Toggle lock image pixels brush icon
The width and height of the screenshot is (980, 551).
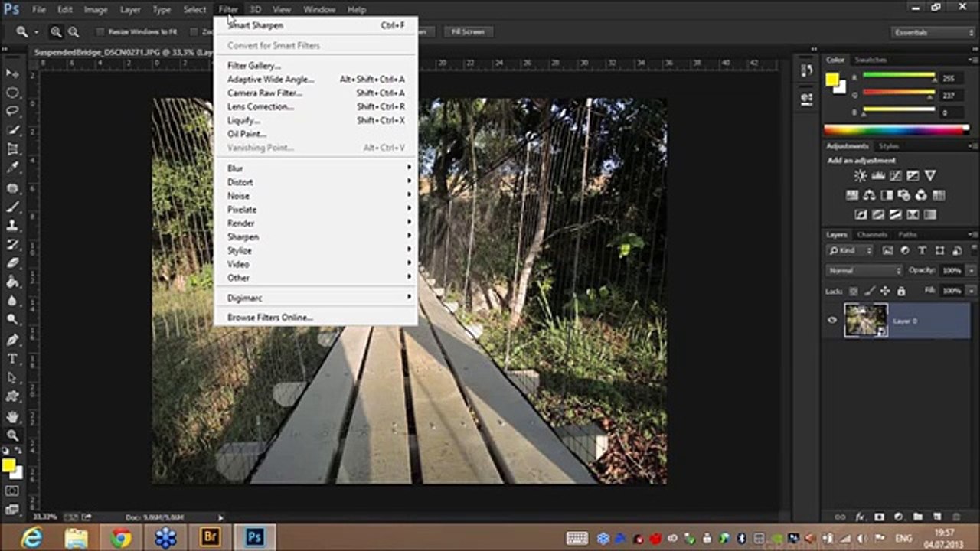[869, 292]
